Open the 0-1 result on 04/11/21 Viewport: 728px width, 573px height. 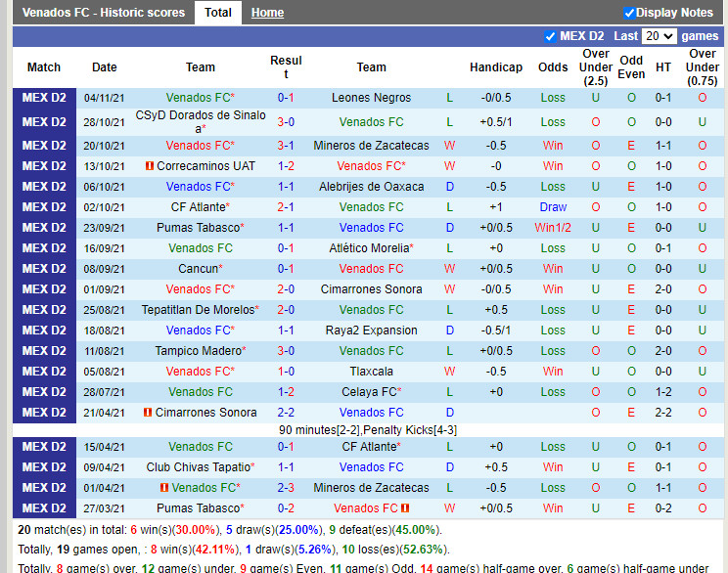pos(286,98)
